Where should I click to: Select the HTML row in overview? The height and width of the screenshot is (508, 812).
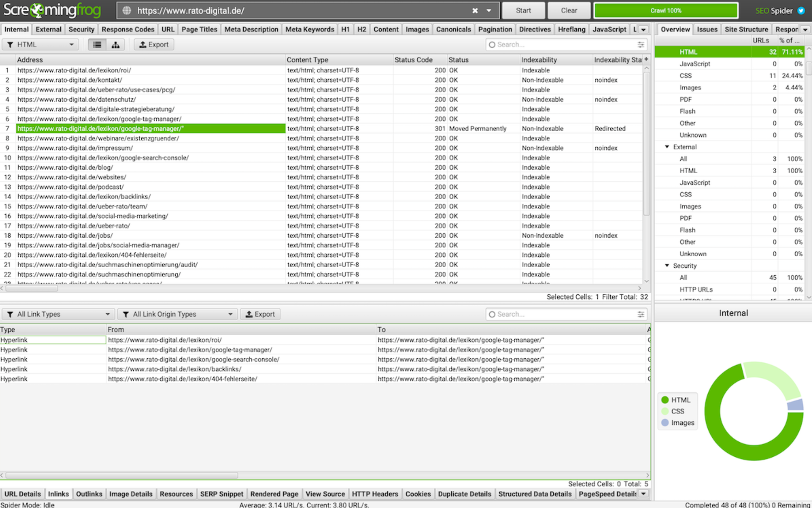[730, 52]
